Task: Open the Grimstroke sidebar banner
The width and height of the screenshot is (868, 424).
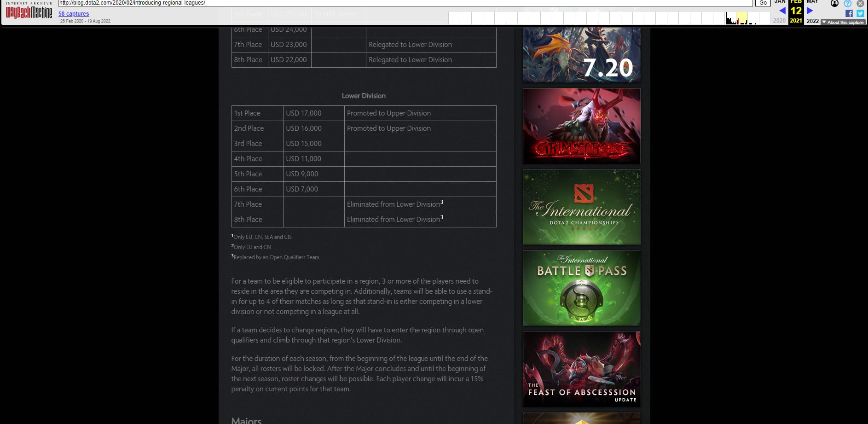Action: coord(581,126)
